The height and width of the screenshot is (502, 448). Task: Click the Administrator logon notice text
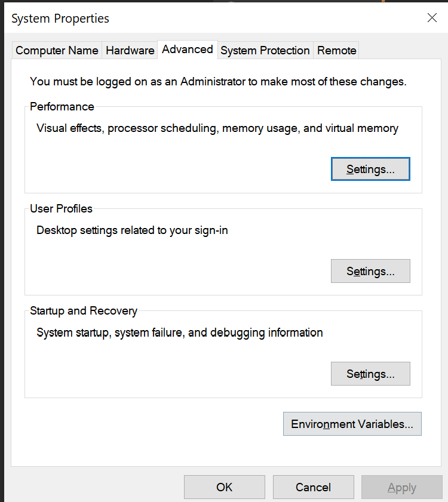[x=218, y=81]
